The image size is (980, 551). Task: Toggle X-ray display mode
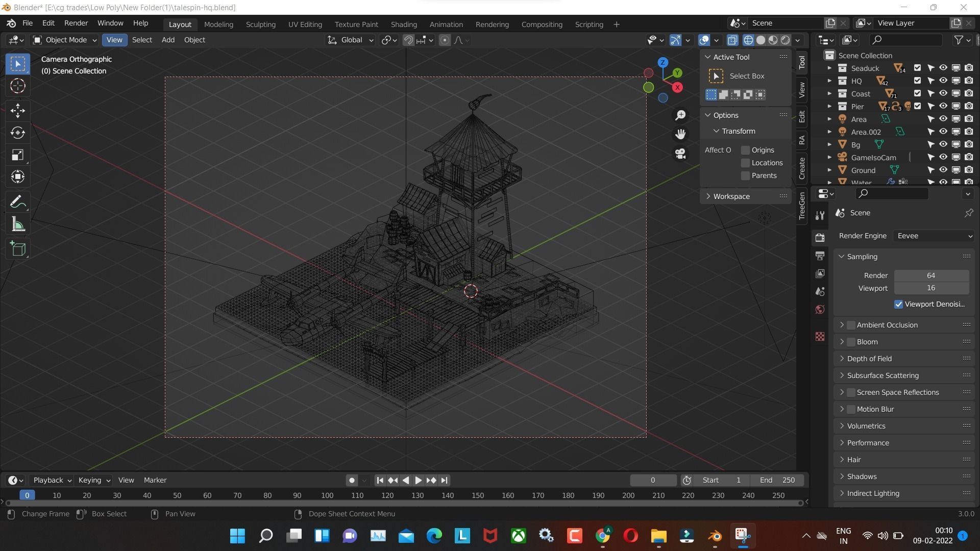(732, 40)
